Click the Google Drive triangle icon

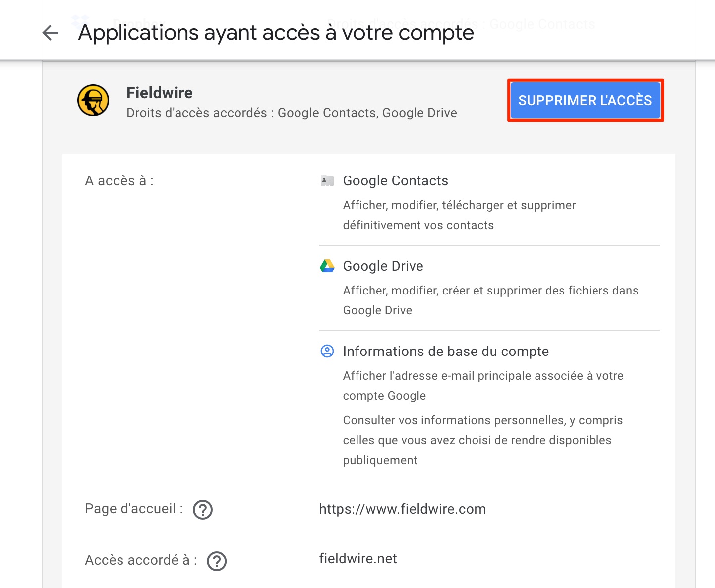(x=327, y=266)
